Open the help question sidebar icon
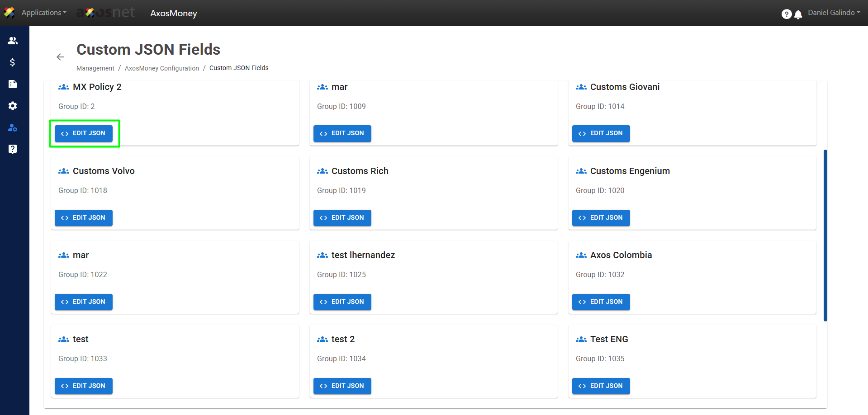868x415 pixels. pyautogui.click(x=13, y=149)
